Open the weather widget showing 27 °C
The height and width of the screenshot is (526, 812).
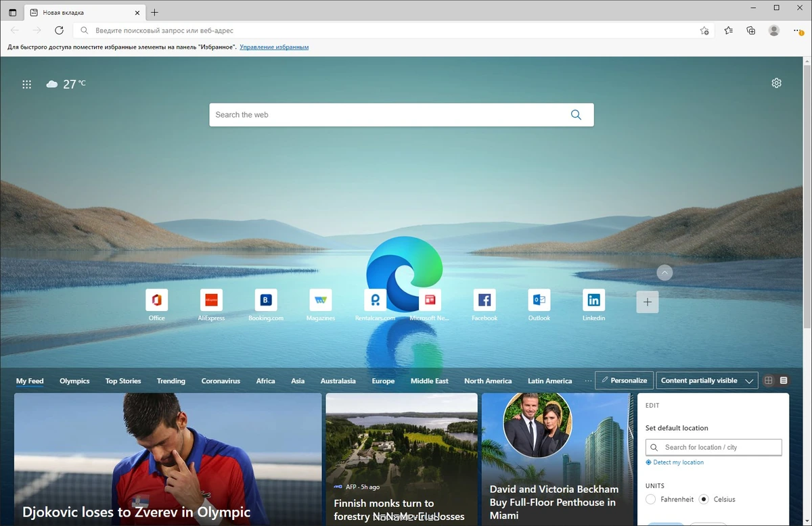66,85
